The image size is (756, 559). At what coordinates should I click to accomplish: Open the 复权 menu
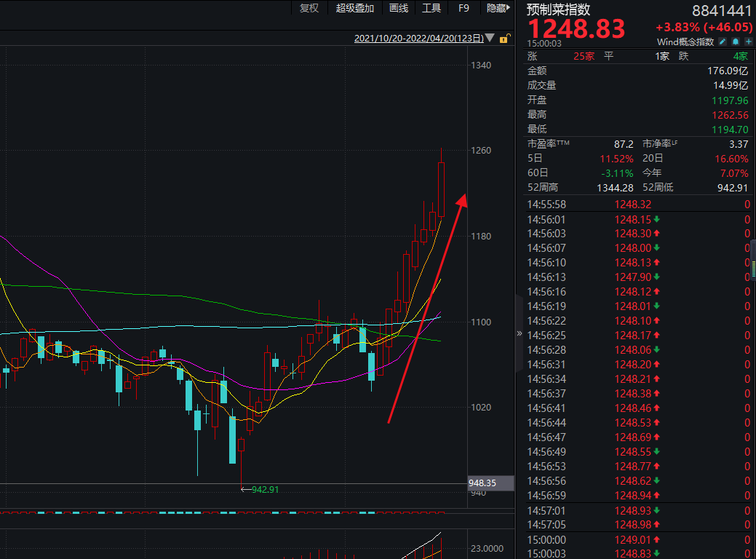pos(309,8)
